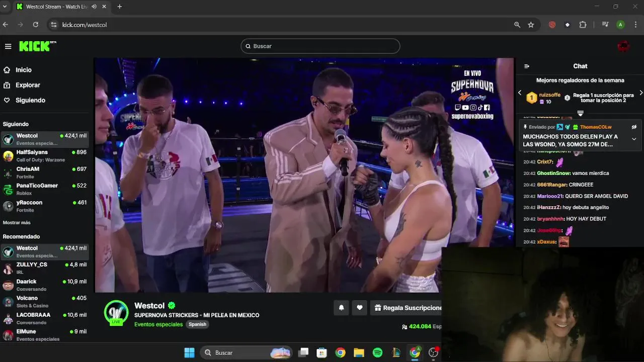
Task: Click the Westcol verified badge
Action: [x=172, y=306]
